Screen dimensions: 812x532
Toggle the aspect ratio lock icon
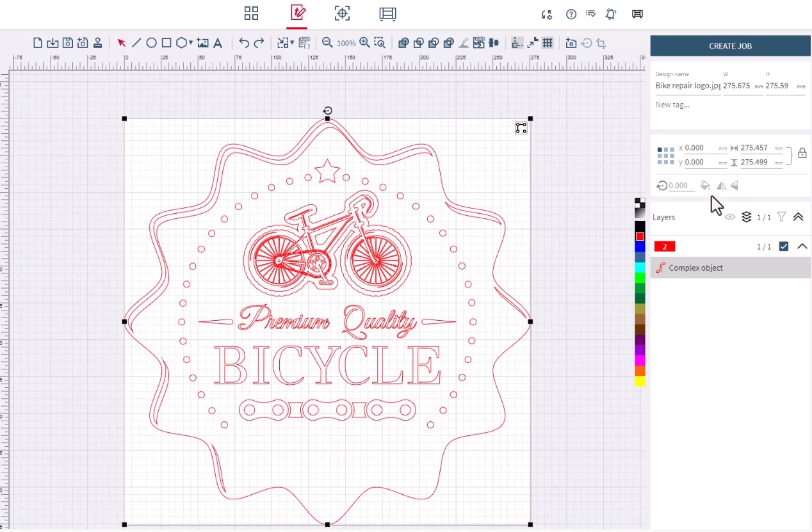coord(802,154)
